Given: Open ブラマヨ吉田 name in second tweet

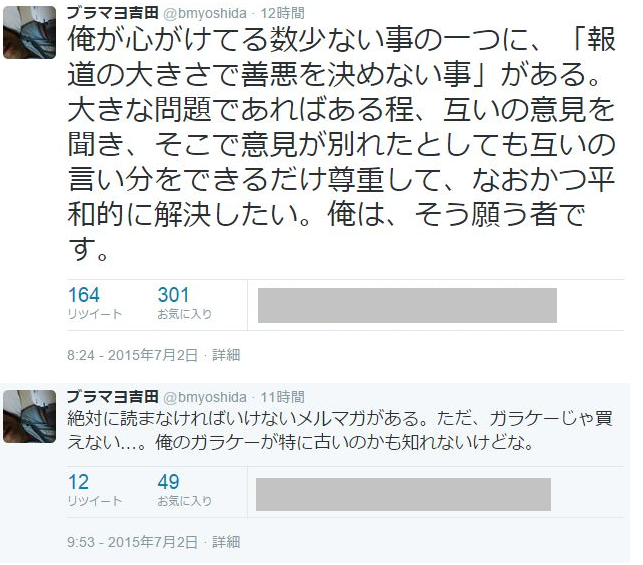Looking at the screenshot, I should tap(113, 397).
